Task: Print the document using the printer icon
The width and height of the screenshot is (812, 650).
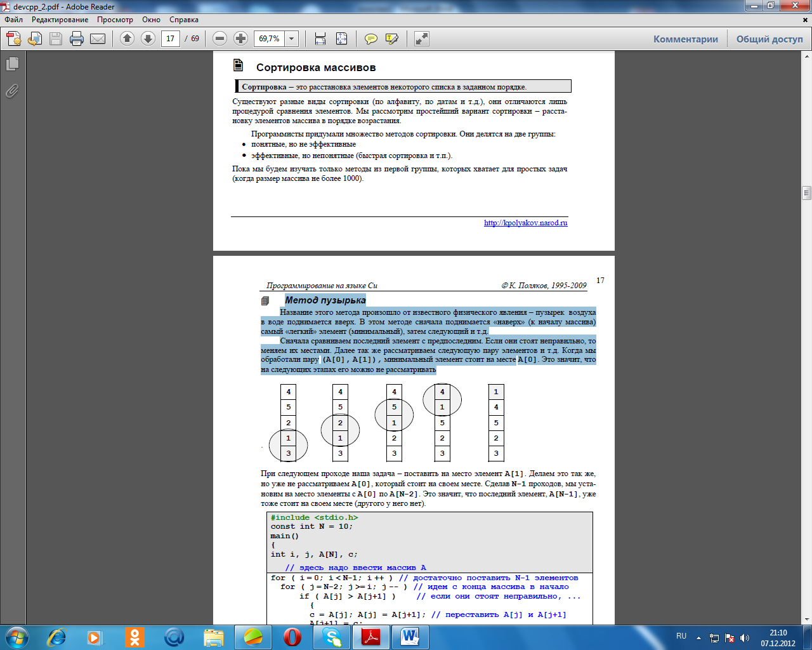Action: [77, 39]
